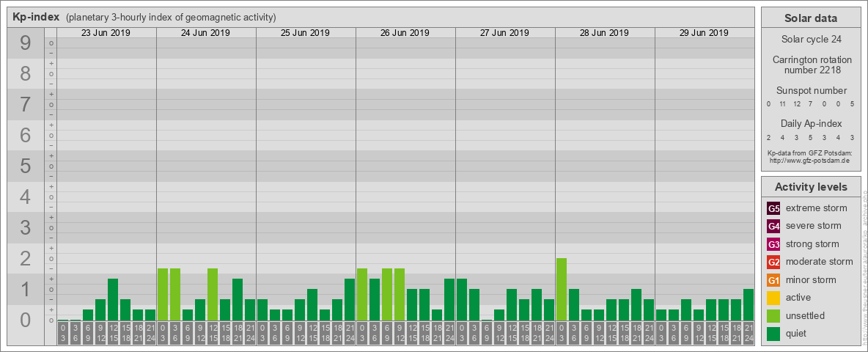Click the 9-12h light green bar on 26 Jun

400,295
